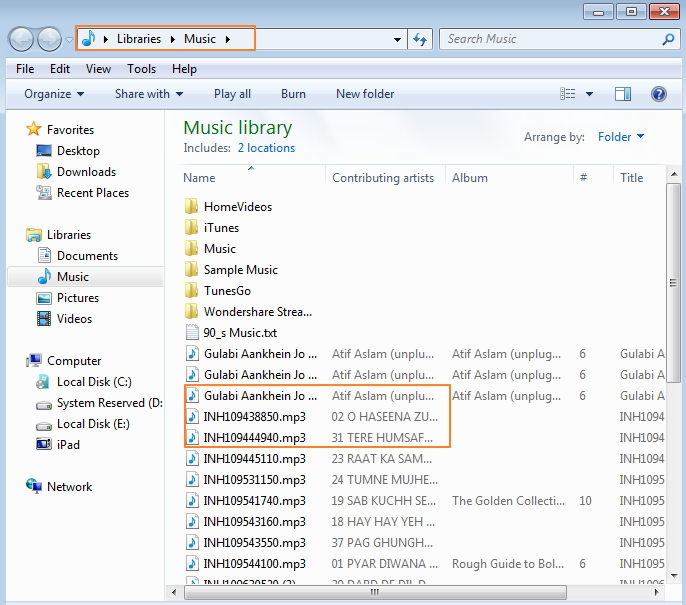Click the scroll down arrow of file list
This screenshot has width=686, height=605.
pyautogui.click(x=674, y=576)
